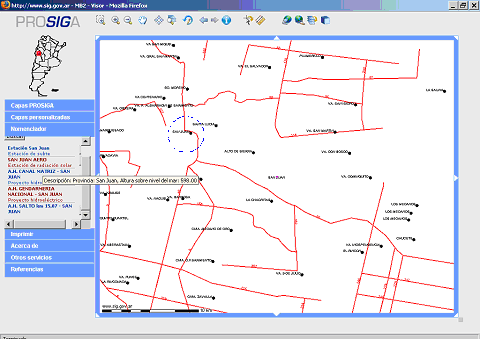The height and width of the screenshot is (360, 480).
Task: Click the Proyecto hidroeléctrico red subtitle
Action: pos(35,200)
